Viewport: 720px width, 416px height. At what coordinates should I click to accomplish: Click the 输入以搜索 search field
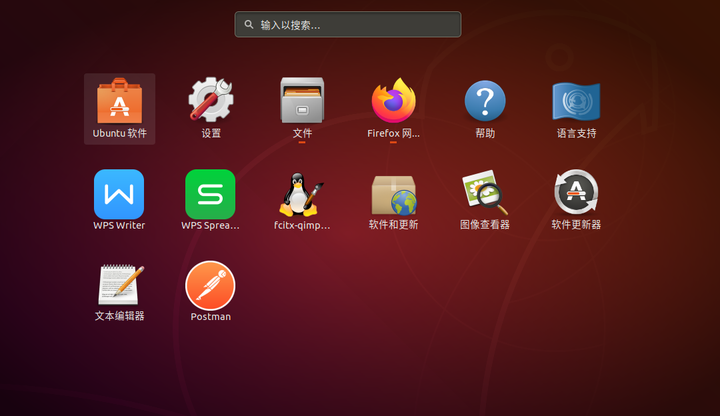tap(348, 24)
